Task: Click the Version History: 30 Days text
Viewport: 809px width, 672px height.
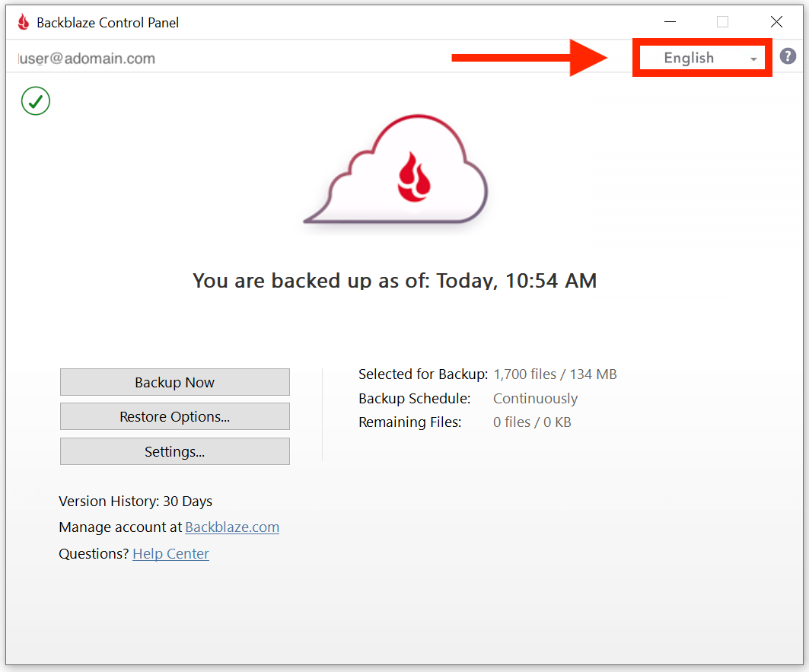Action: click(x=135, y=502)
